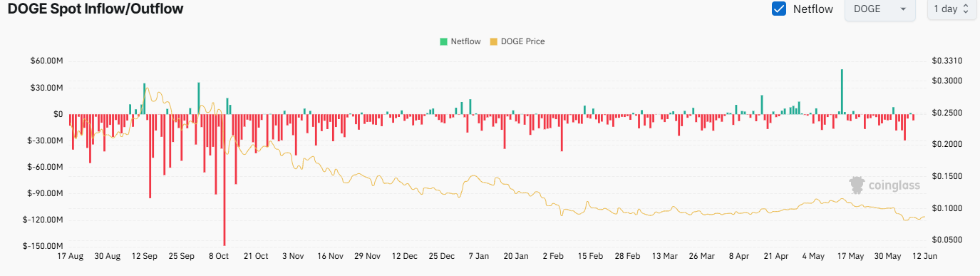The width and height of the screenshot is (980, 276).
Task: Click the 2 Feb date label
Action: pos(553,256)
